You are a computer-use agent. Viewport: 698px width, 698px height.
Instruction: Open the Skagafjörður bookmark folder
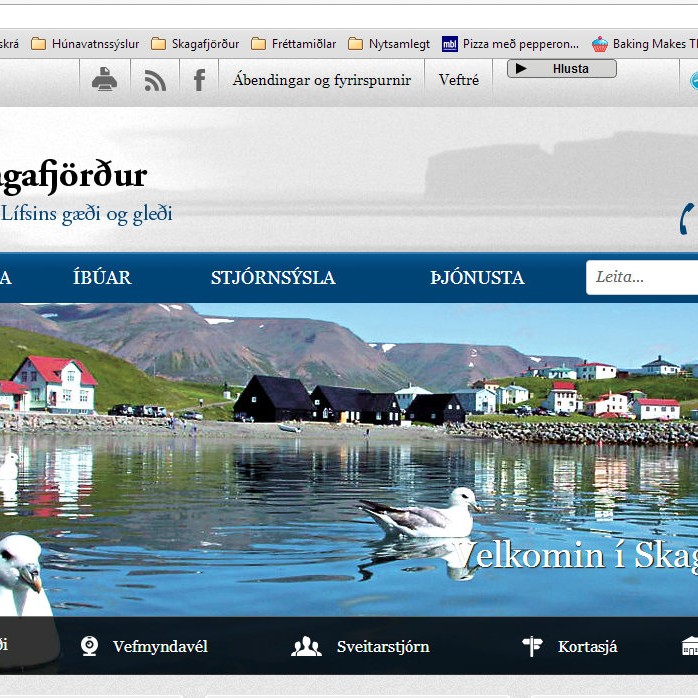(x=195, y=44)
